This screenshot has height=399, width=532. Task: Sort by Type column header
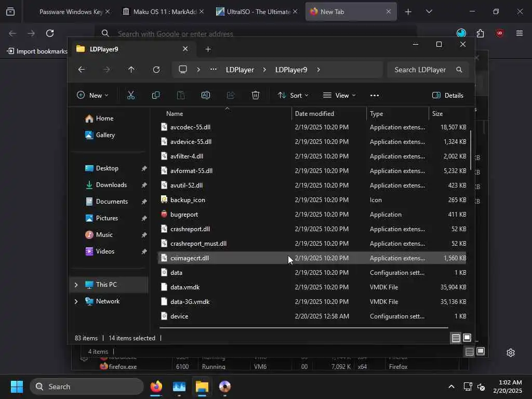coord(397,114)
